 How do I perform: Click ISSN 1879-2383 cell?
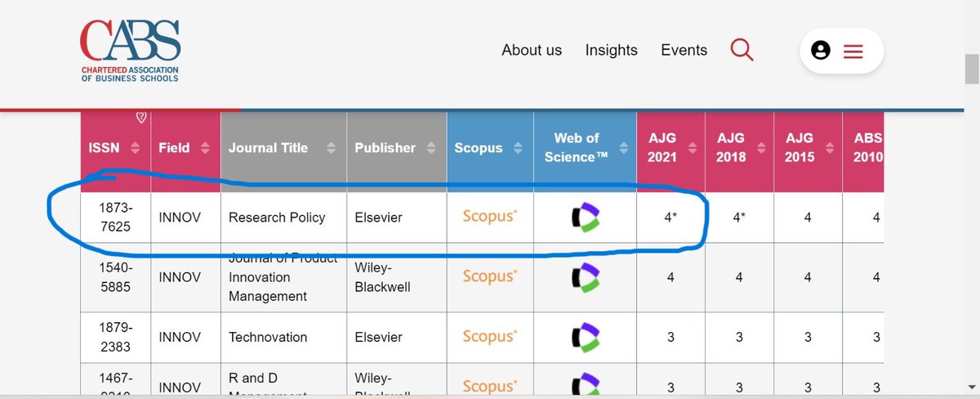(115, 337)
